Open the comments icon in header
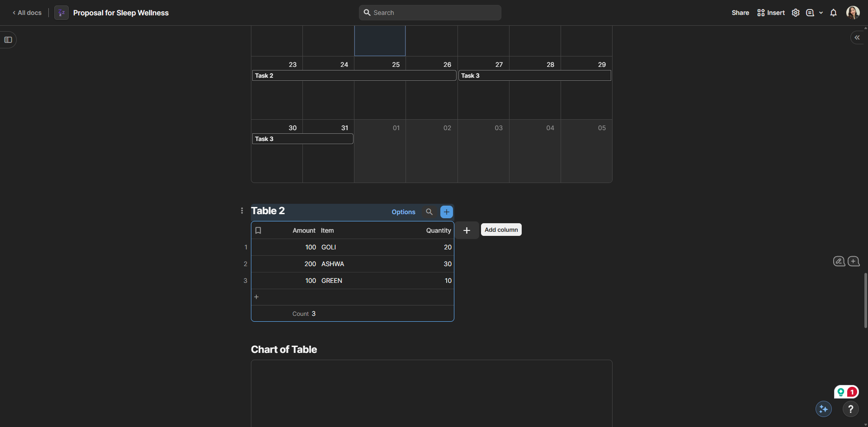868x427 pixels. tap(810, 13)
